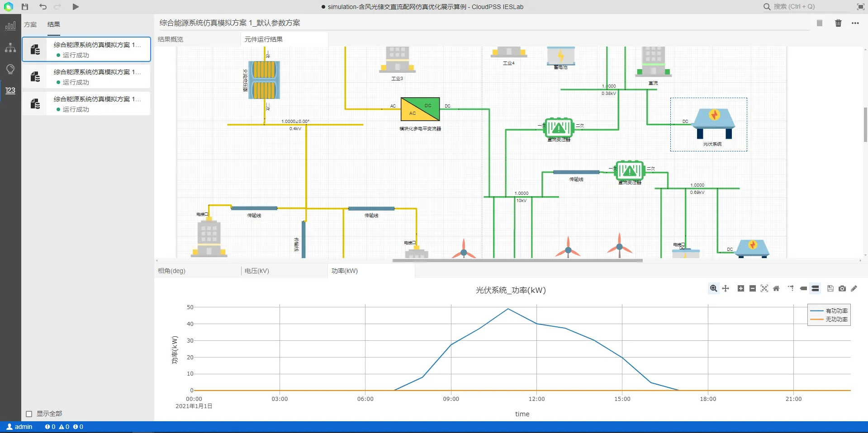Click the undo arrow in top toolbar
The image size is (868, 433).
pos(43,7)
